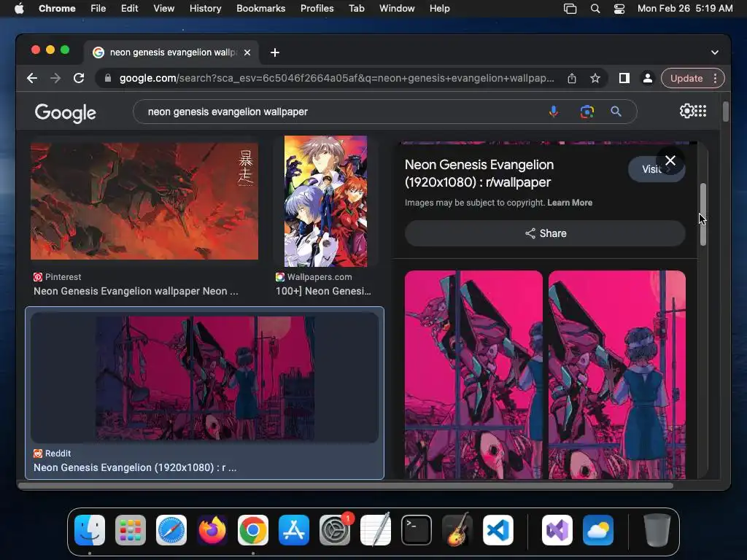
Task: Open Google quick settings gear
Action: pos(686,111)
